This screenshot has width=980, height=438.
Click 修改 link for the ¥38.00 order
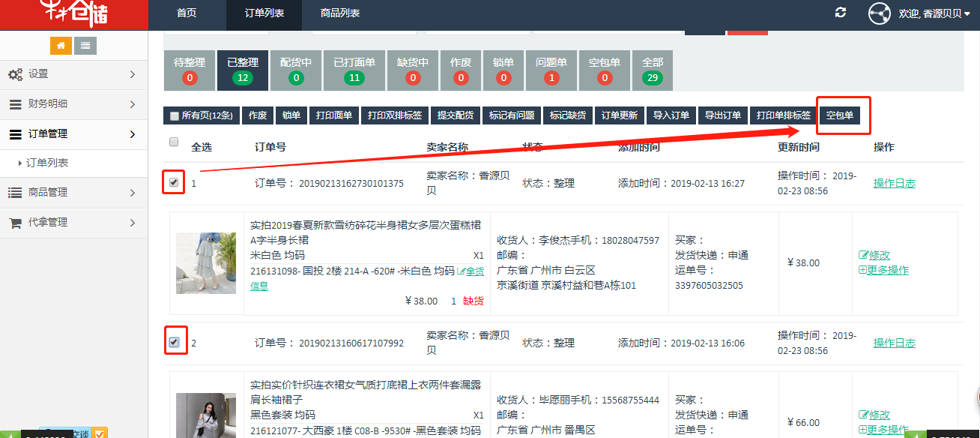pyautogui.click(x=880, y=255)
